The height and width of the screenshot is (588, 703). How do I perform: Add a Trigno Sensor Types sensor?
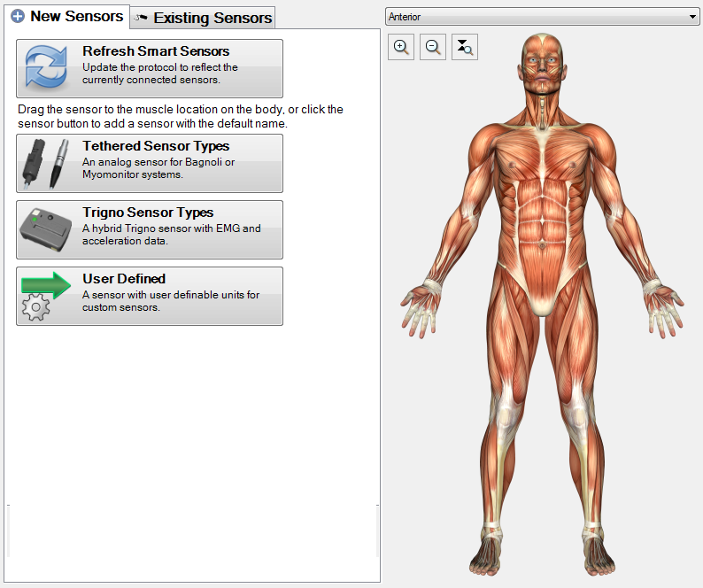coord(150,229)
